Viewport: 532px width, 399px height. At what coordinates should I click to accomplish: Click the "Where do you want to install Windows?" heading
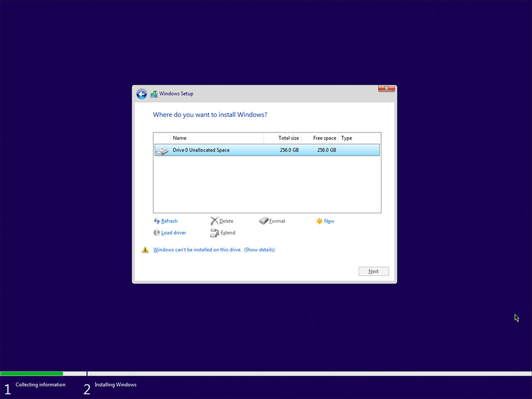tap(210, 115)
